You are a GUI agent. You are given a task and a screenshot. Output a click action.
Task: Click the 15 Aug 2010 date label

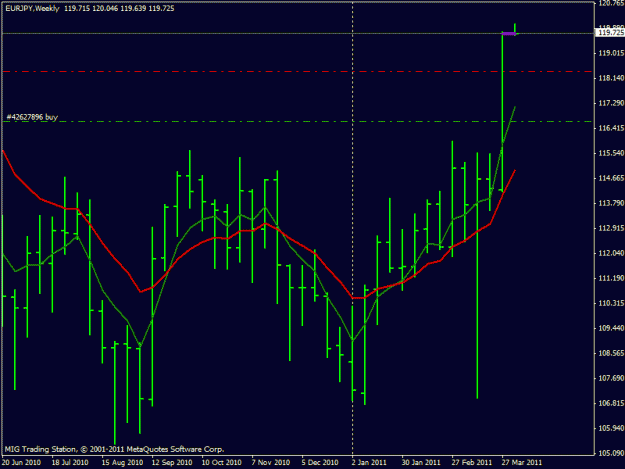click(122, 463)
